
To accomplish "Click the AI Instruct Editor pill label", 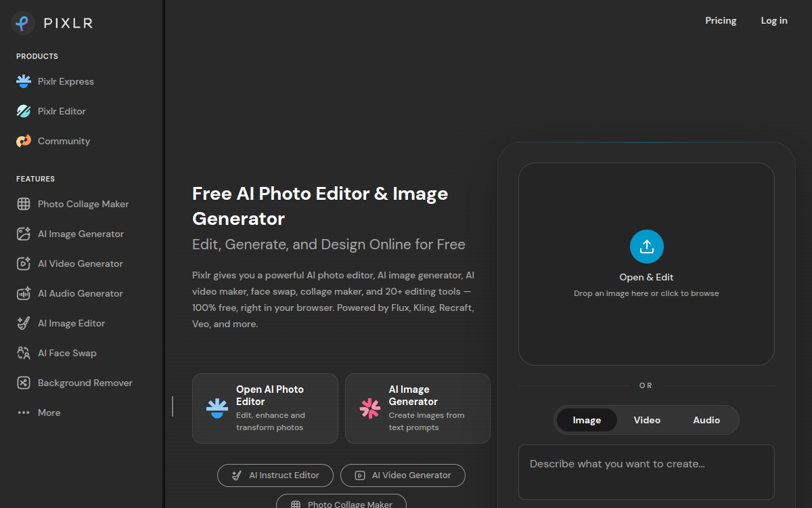I will tap(284, 475).
